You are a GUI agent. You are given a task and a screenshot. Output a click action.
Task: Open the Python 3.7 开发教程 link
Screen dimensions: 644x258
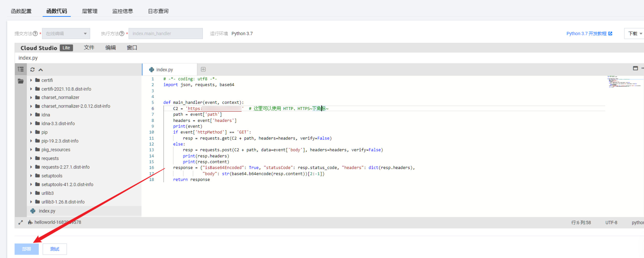589,34
